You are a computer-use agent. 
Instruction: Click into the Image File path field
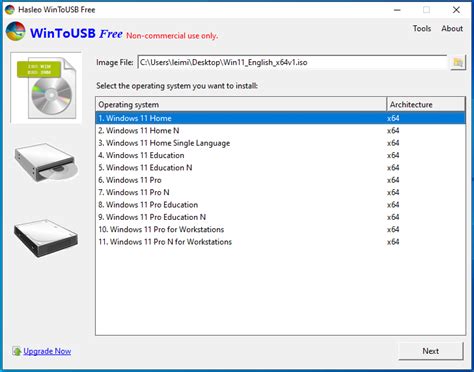pos(292,62)
